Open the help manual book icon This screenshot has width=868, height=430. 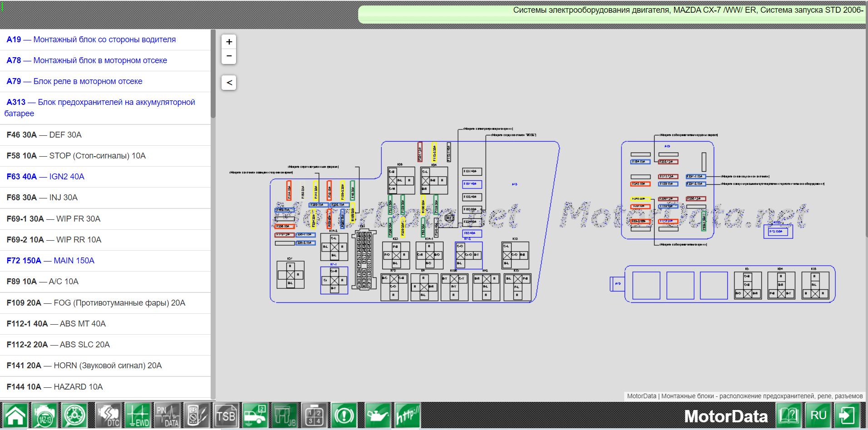pos(789,415)
